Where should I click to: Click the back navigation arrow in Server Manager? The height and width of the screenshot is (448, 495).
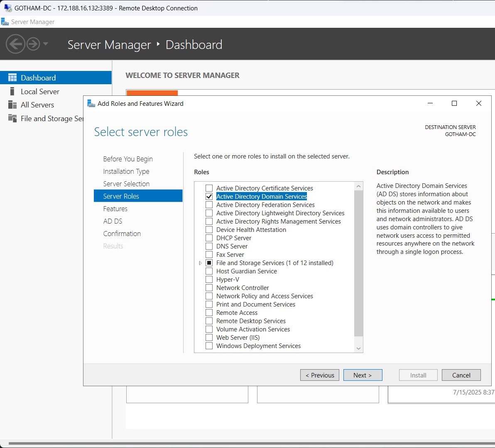click(x=15, y=44)
